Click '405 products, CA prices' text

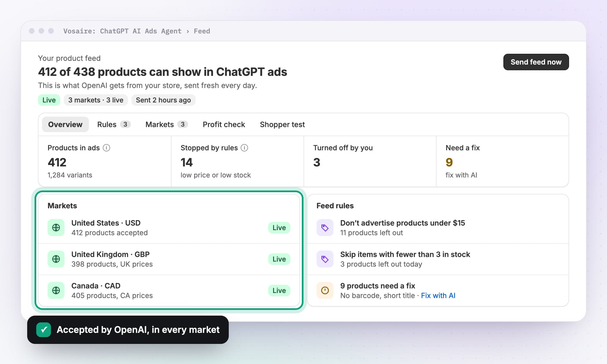coord(112,296)
